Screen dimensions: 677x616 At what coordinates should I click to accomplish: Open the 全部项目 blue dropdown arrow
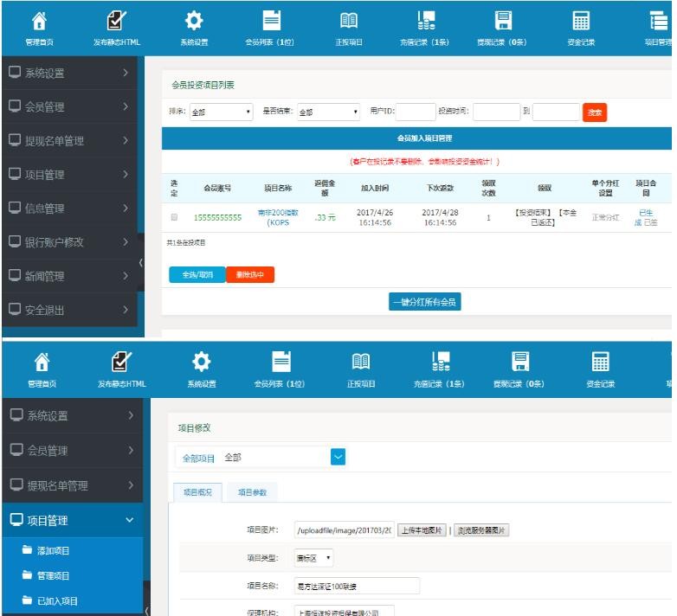[338, 457]
